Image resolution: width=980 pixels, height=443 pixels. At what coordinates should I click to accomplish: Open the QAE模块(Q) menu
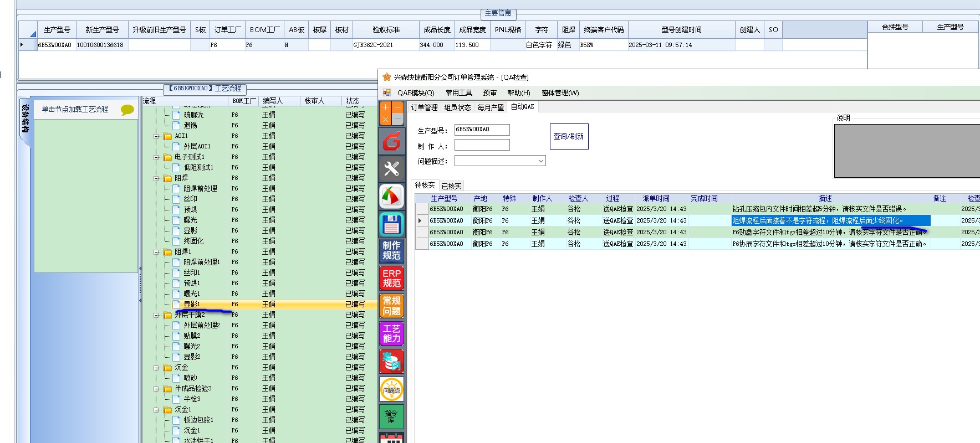(x=416, y=92)
